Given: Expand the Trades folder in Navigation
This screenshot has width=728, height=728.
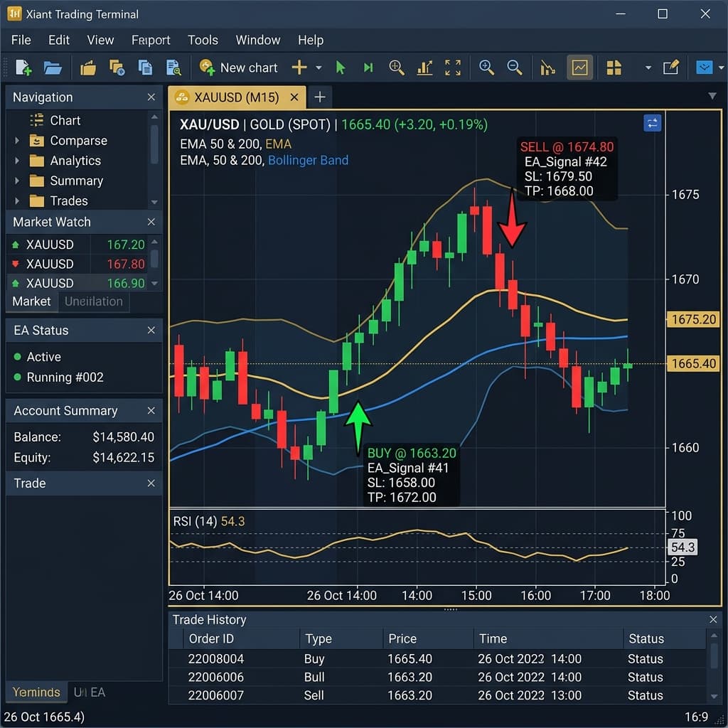Looking at the screenshot, I should tap(17, 201).
